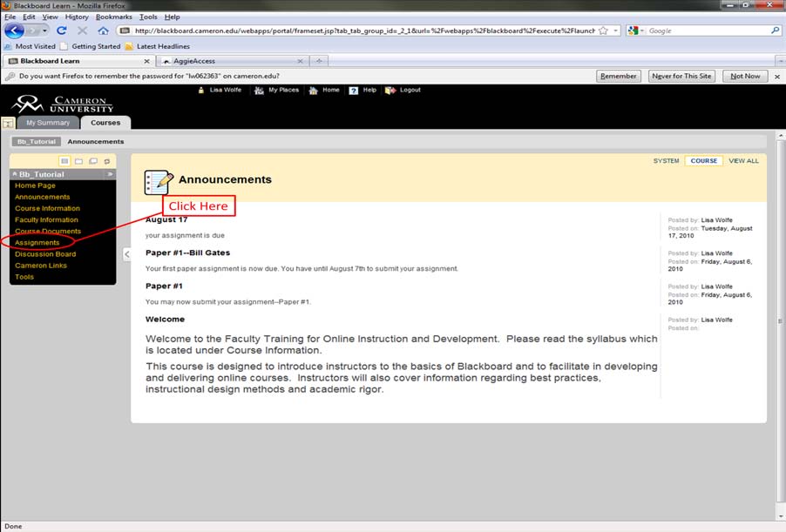The height and width of the screenshot is (532, 786).
Task: Open the Bookmarks menu
Action: coord(114,17)
